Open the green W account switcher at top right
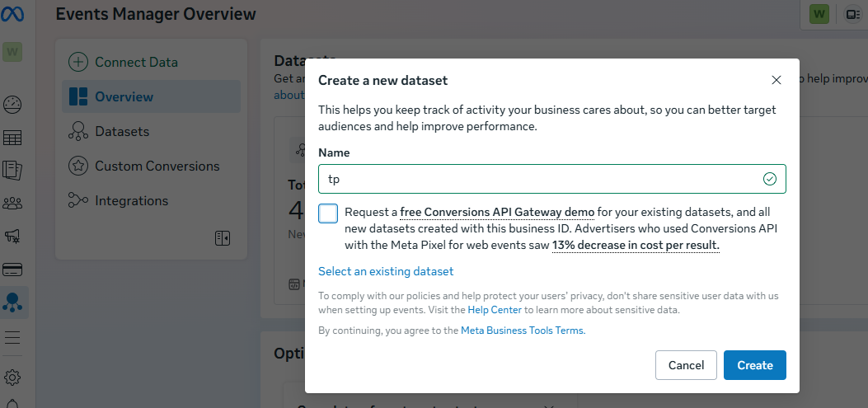Image resolution: width=868 pixels, height=408 pixels. [819, 14]
